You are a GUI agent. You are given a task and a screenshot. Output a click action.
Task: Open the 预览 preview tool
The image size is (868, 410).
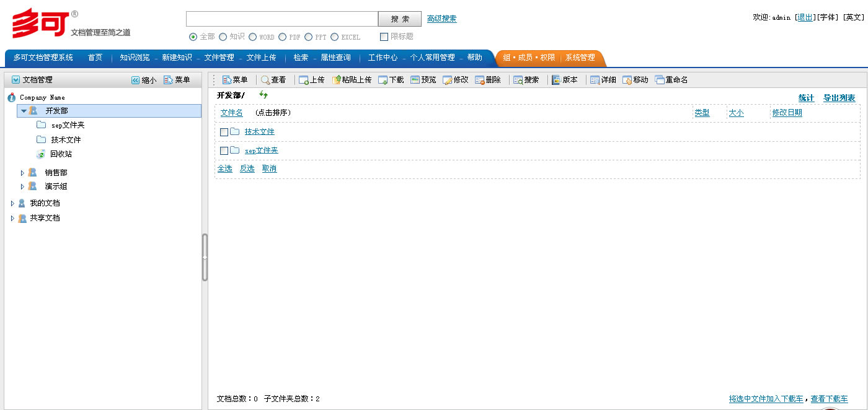(423, 79)
